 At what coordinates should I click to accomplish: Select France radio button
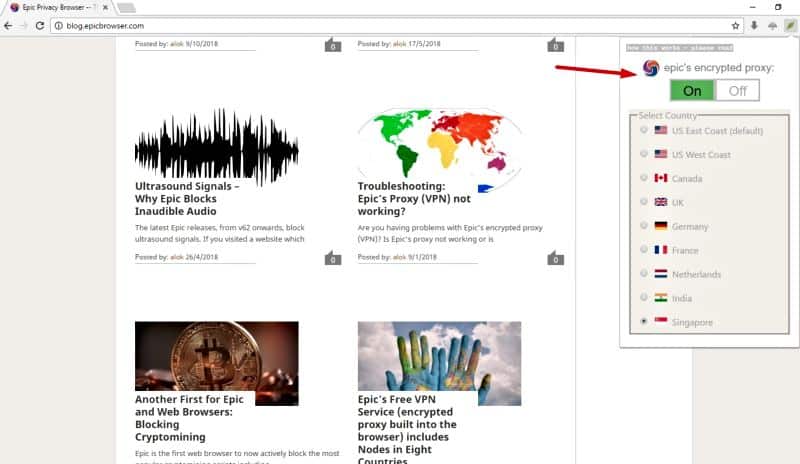pos(644,250)
